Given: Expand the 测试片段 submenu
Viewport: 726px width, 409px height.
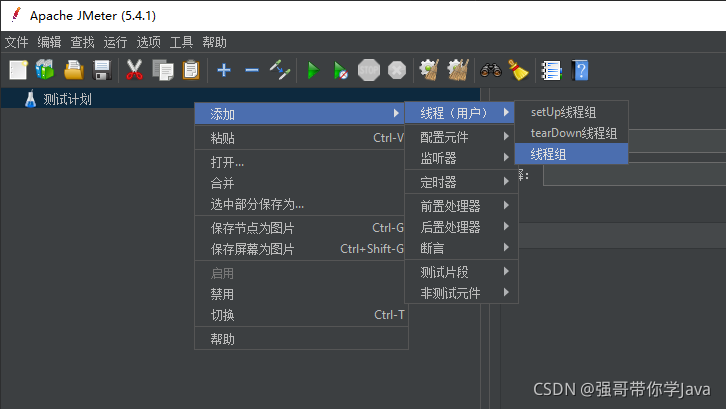Looking at the screenshot, I should tap(462, 272).
